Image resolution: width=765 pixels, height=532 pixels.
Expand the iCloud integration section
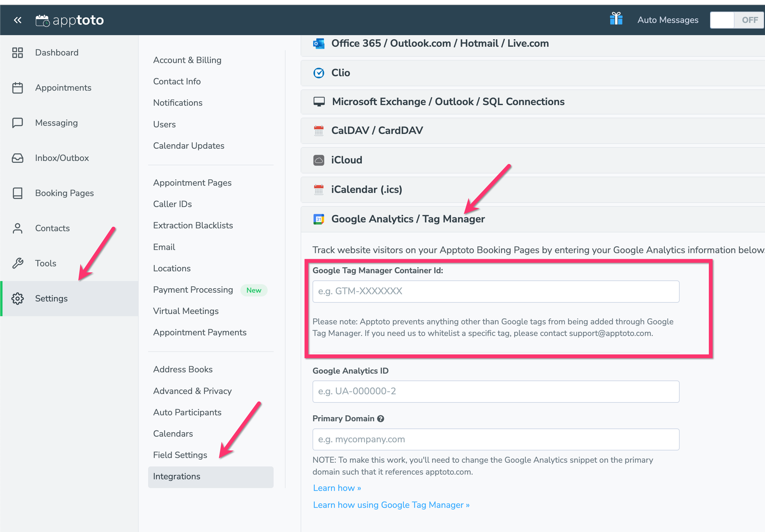coord(346,160)
